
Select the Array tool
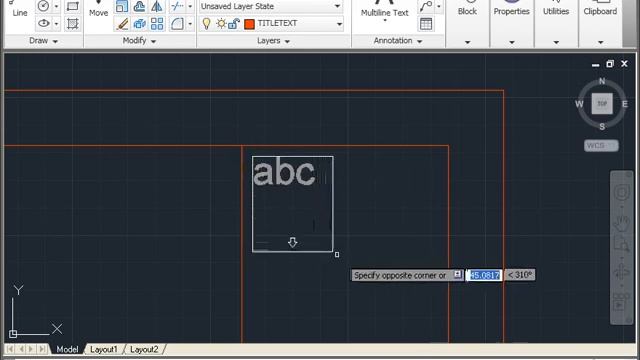coord(157,24)
